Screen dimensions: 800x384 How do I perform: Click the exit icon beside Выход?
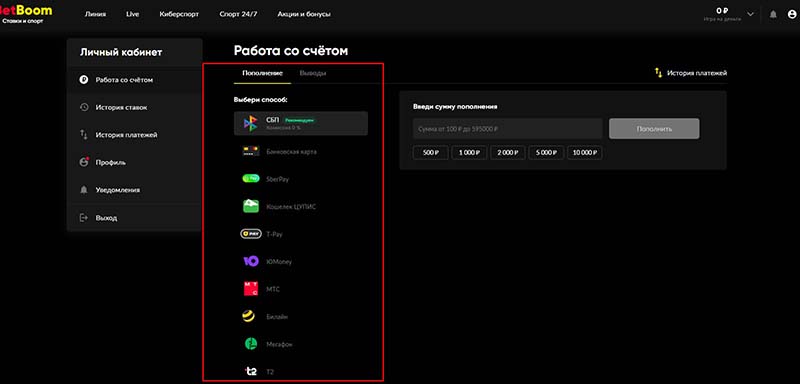[x=84, y=218]
